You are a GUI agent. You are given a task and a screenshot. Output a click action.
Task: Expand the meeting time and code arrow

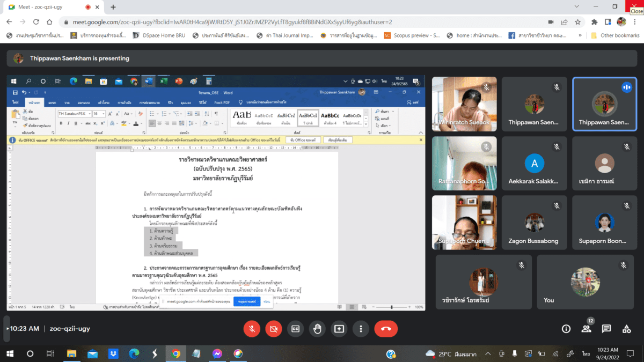(8, 328)
